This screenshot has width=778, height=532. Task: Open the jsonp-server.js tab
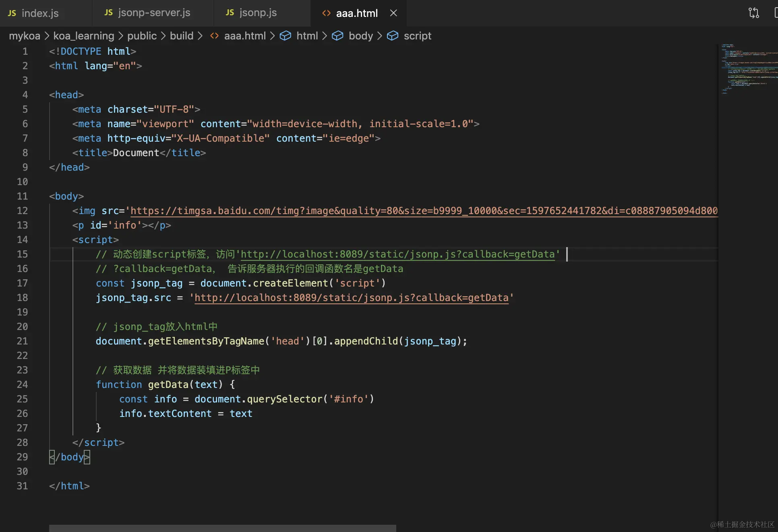click(x=154, y=12)
